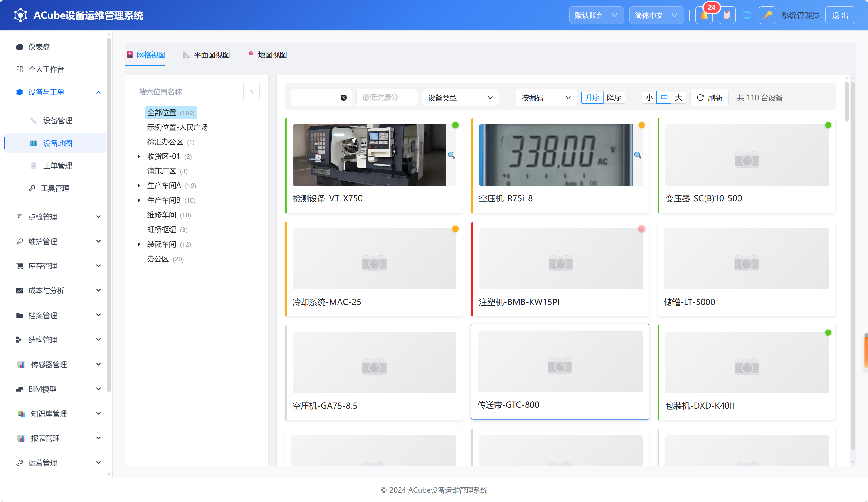Viewport: 868px width, 502px height.
Task: Open the 简体中文 language dropdown
Action: [x=656, y=15]
